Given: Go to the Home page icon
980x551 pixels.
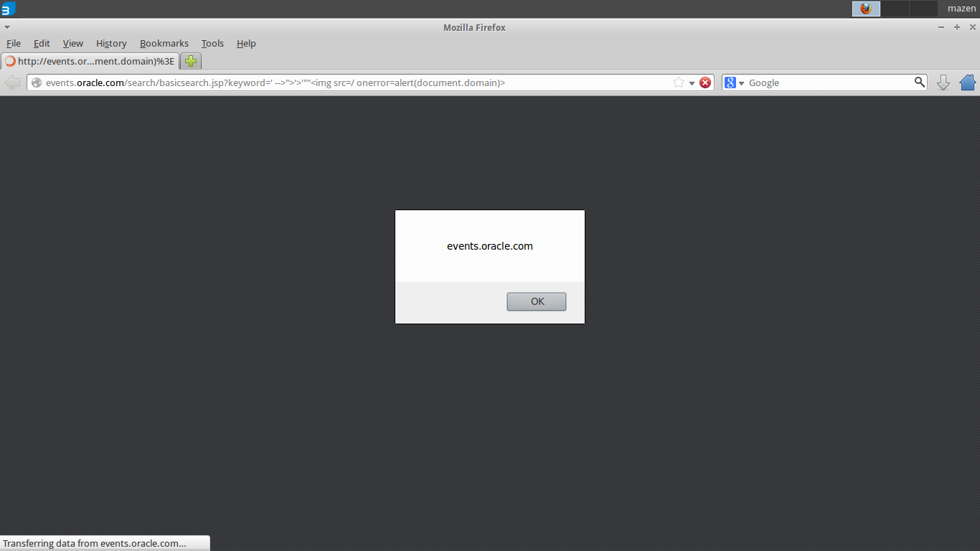Looking at the screenshot, I should (x=968, y=83).
